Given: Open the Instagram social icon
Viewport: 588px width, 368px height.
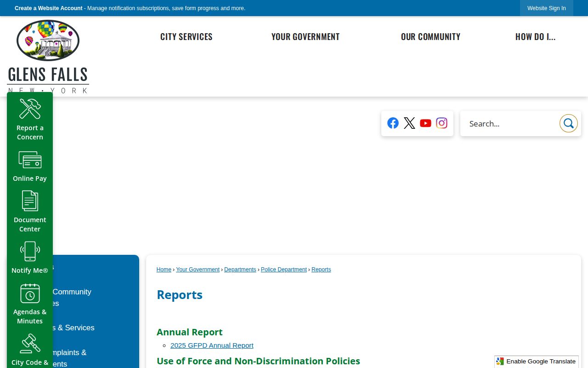Looking at the screenshot, I should click(441, 123).
